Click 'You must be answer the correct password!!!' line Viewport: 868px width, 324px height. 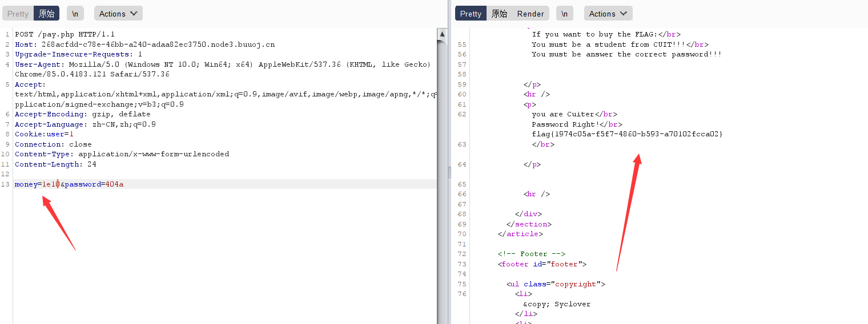pos(626,54)
